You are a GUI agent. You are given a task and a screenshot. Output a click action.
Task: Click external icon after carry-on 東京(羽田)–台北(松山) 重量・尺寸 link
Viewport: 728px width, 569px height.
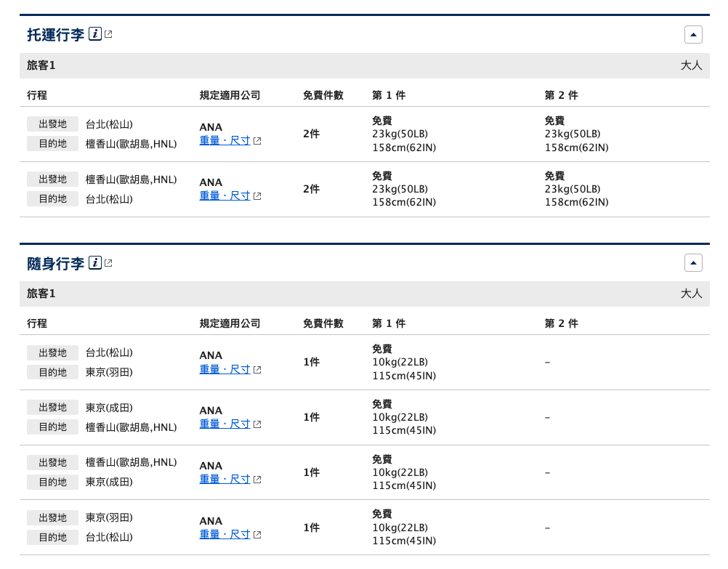[257, 535]
